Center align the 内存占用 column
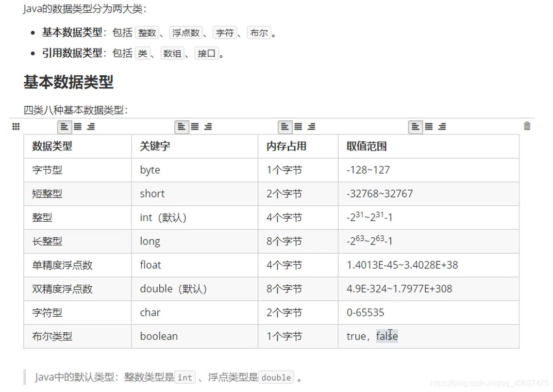This screenshot has height=392, width=553. pyautogui.click(x=299, y=127)
